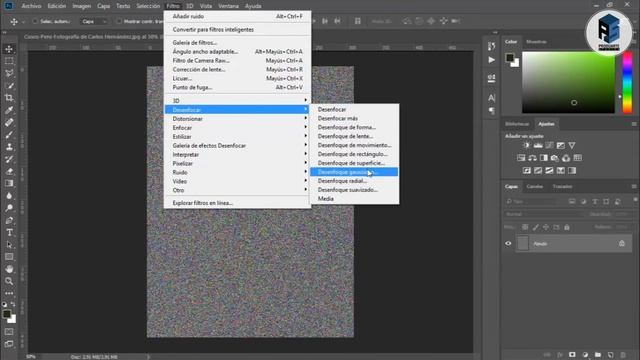Open the Actions play-button panel icon

[491, 60]
